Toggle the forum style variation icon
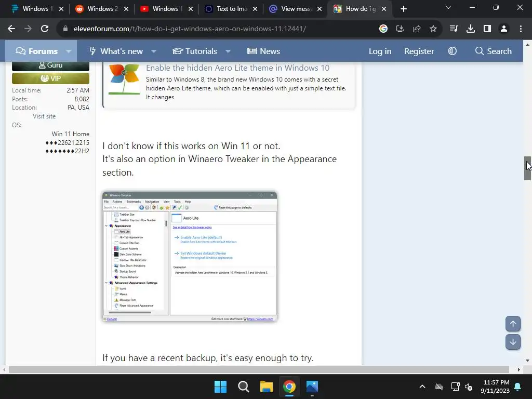Viewport: 532px width, 399px height. click(x=453, y=51)
